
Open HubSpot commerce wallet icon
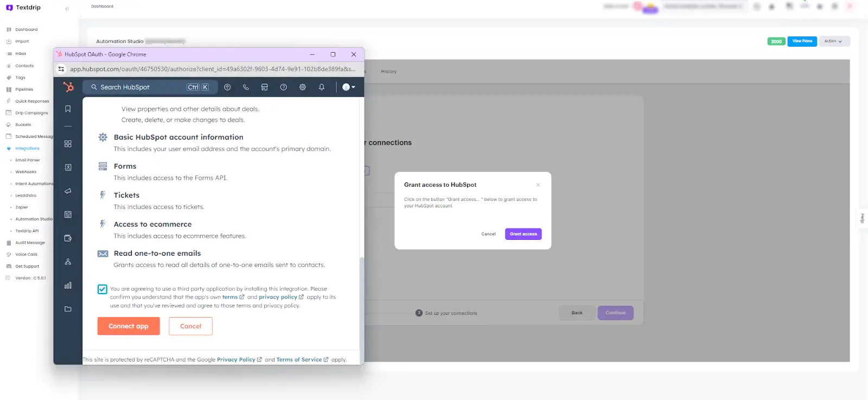pyautogui.click(x=68, y=238)
